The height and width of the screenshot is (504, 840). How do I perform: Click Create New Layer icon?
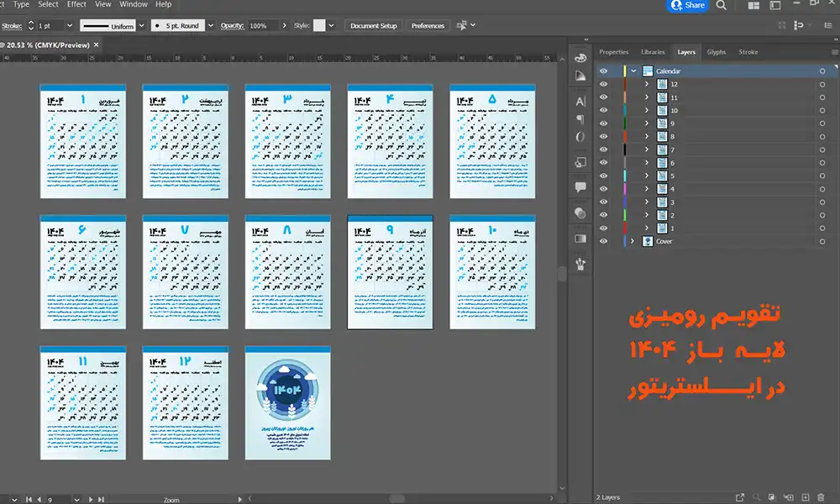pos(806,497)
